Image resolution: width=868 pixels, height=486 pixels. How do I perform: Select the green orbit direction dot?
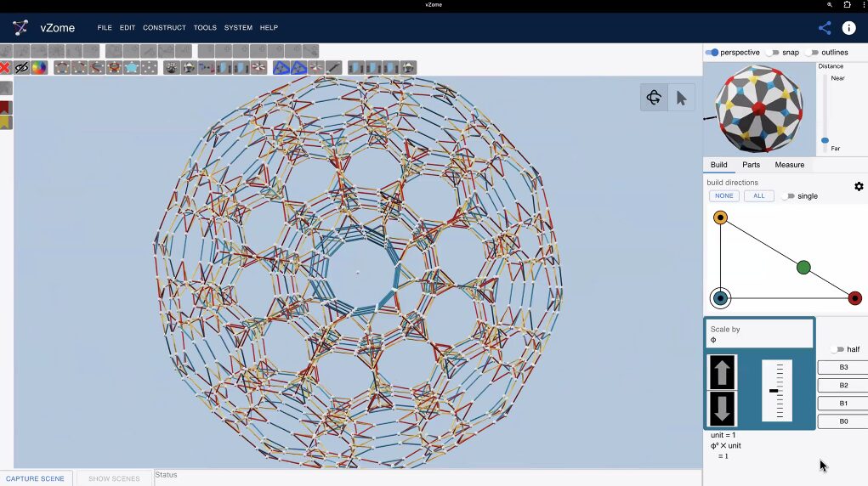pyautogui.click(x=803, y=268)
